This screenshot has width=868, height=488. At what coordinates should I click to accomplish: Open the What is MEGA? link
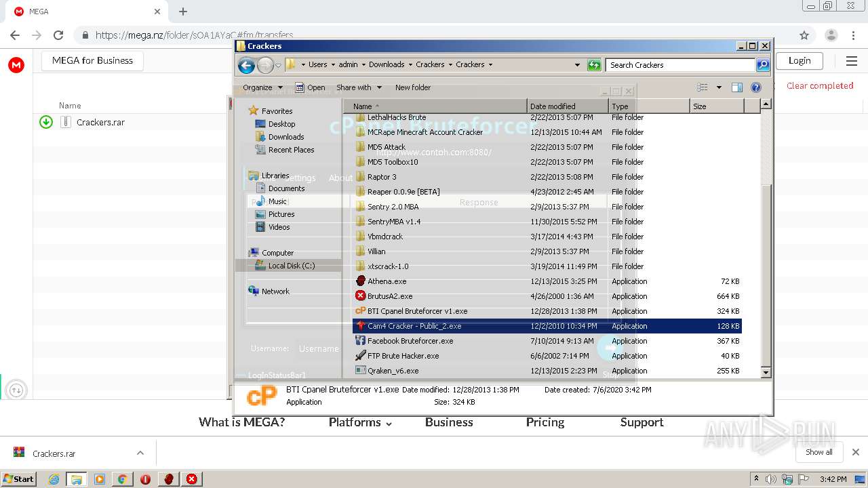(x=242, y=422)
